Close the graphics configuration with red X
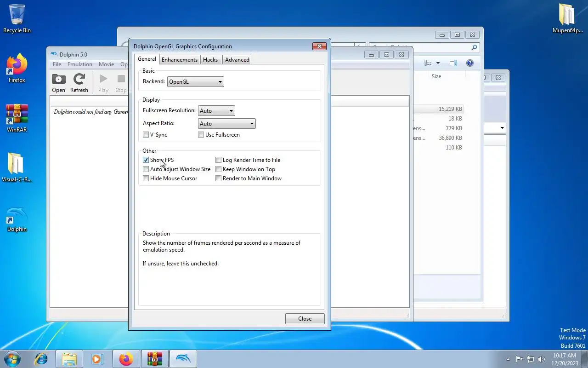 click(319, 46)
